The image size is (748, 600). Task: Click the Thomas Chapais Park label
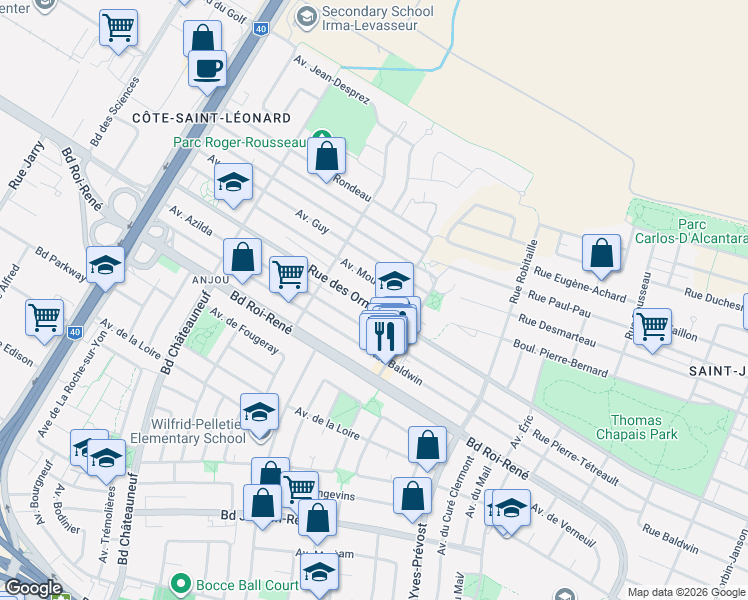[637, 427]
